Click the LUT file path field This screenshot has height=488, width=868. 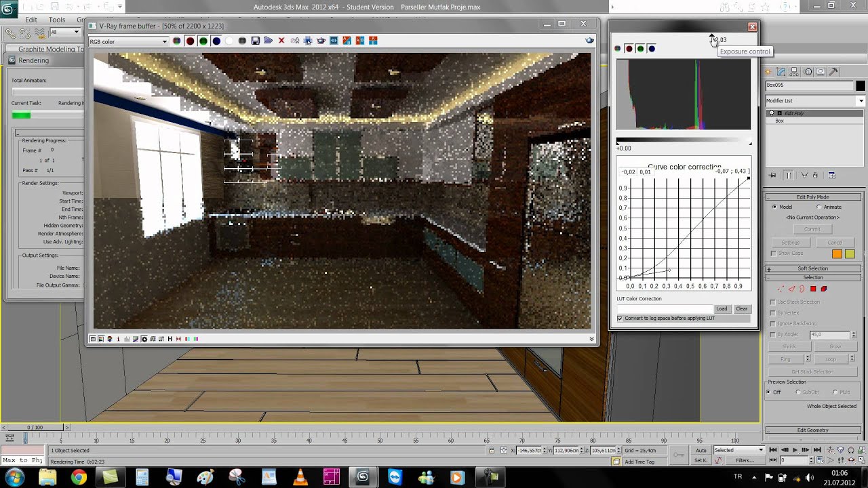point(664,309)
